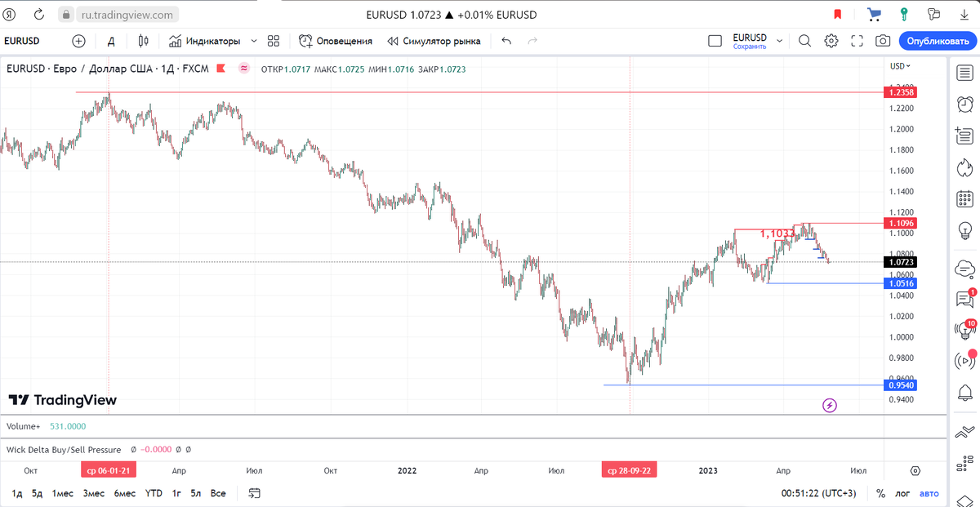Switch to the YTD timeframe
The image size is (980, 507).
154,493
